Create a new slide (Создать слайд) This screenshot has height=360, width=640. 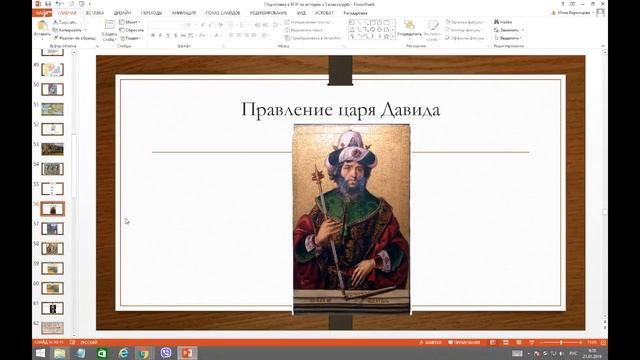point(109,30)
